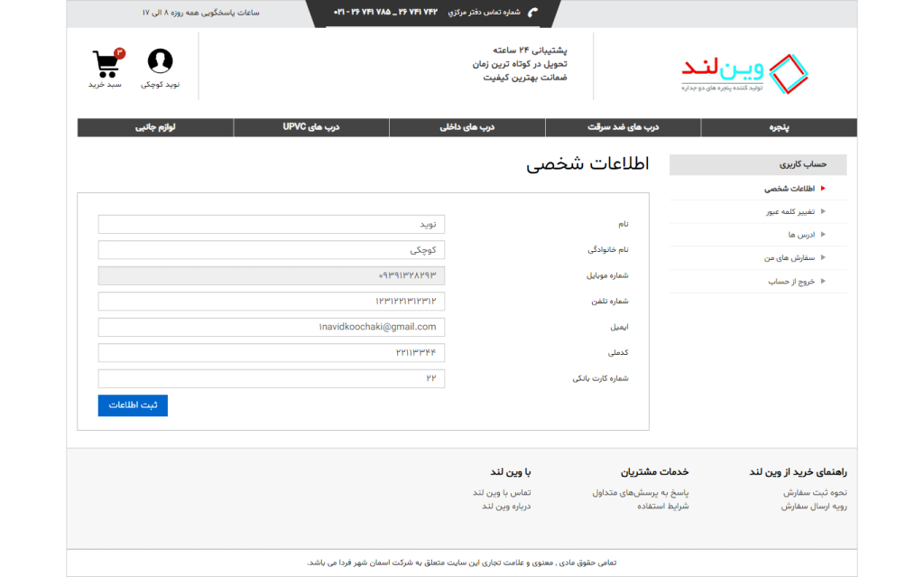Select اطلاعات شخصی in account sidebar
Screen dimensions: 924x577
790,189
